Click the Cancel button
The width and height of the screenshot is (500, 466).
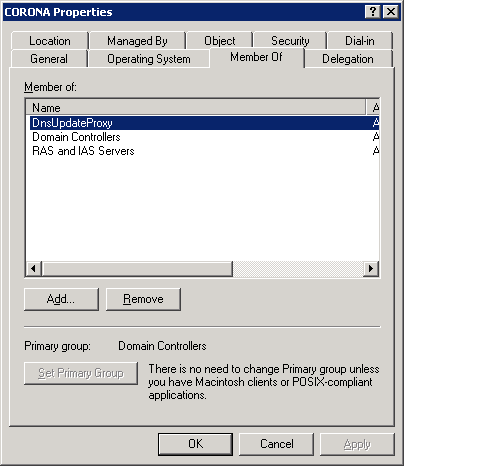276,444
